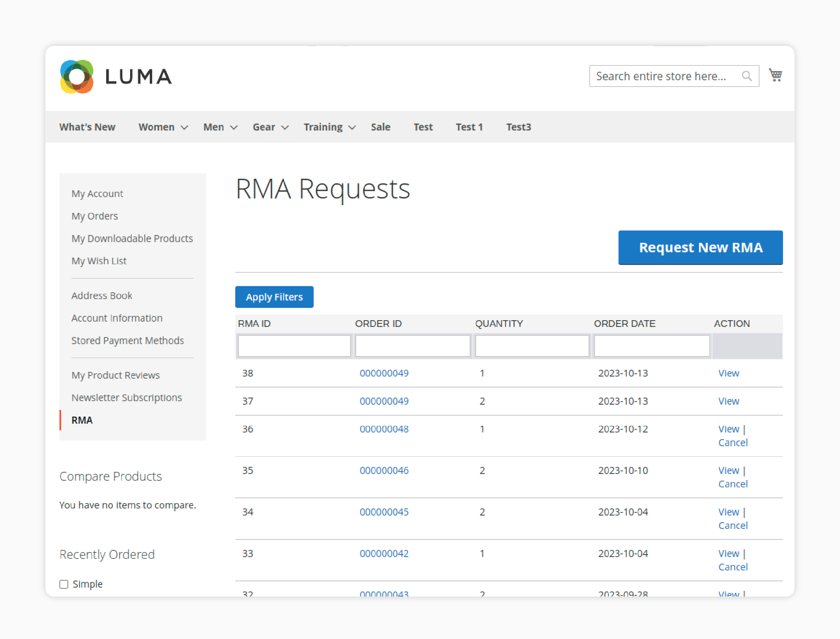View RMA request 33
840x639 pixels.
(x=729, y=553)
